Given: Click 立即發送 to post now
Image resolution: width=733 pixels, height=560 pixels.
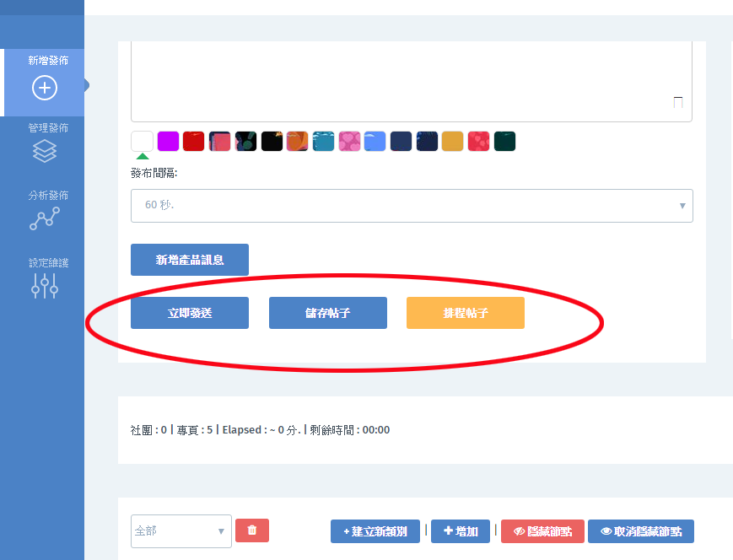Looking at the screenshot, I should click(x=190, y=313).
